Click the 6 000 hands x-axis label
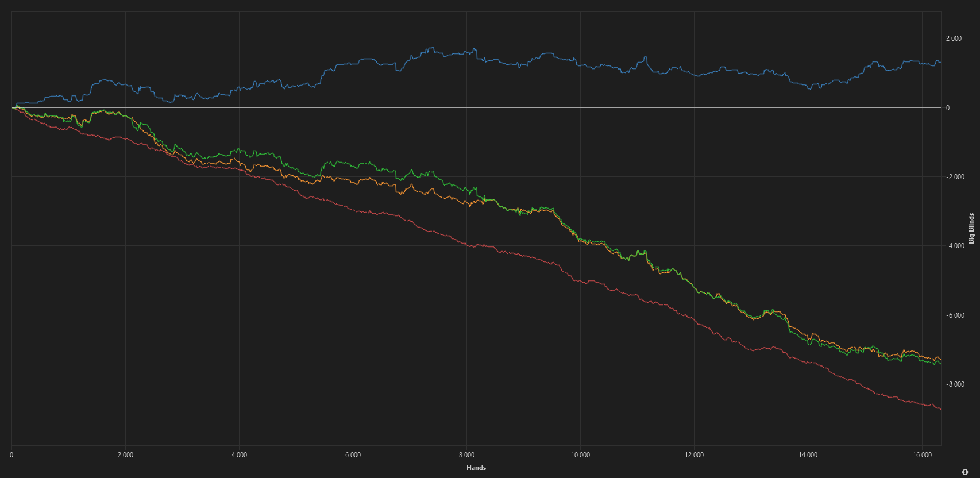 click(x=353, y=455)
